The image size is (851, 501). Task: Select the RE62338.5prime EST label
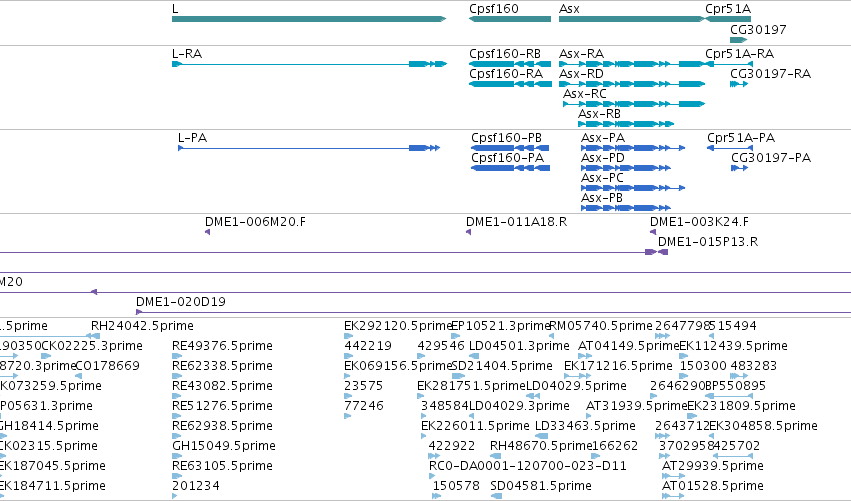click(x=222, y=366)
